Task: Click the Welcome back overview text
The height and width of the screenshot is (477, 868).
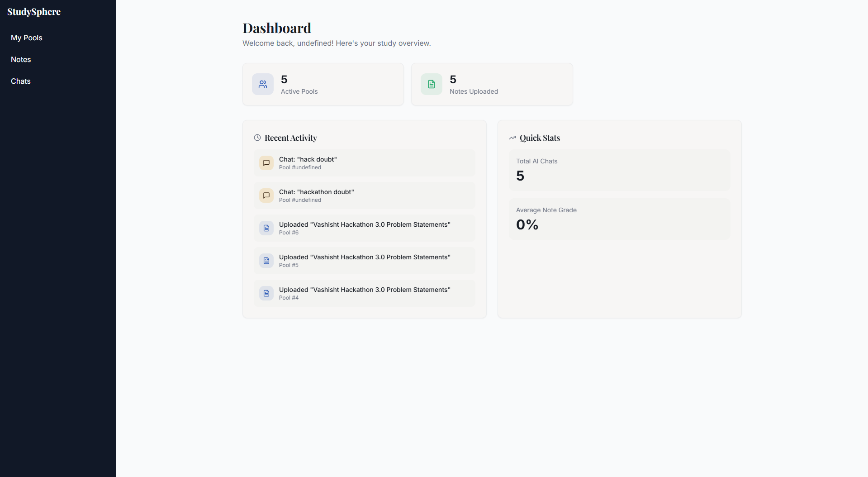Action: coord(337,43)
